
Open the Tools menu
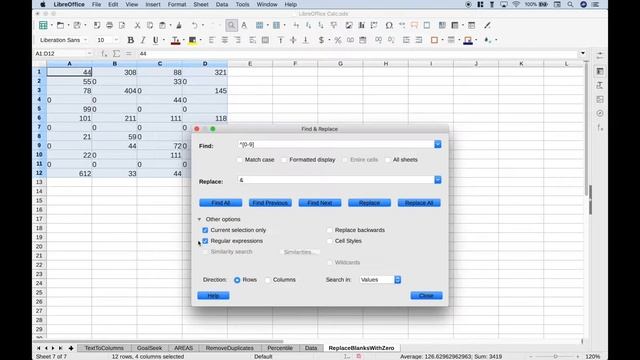click(242, 4)
